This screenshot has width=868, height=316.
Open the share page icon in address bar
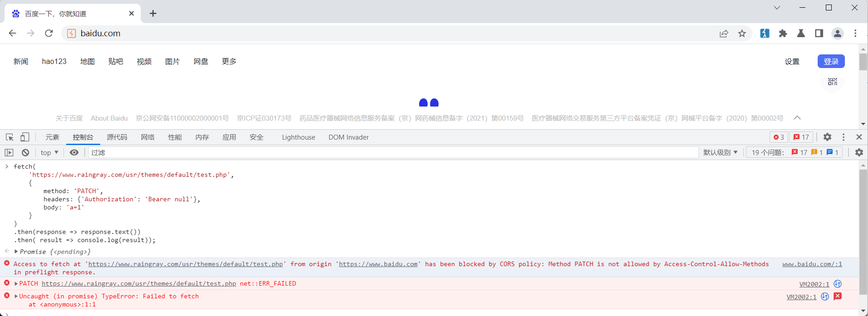[x=724, y=34]
